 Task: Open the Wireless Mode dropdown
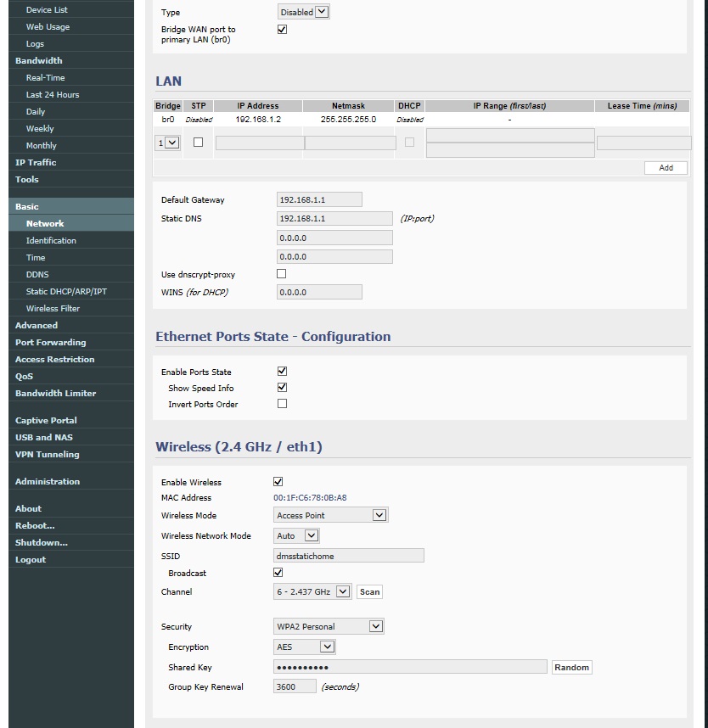pos(330,515)
